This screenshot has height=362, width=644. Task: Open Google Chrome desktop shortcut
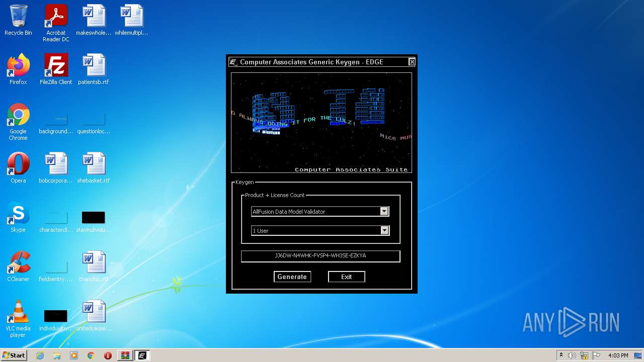coord(18,122)
